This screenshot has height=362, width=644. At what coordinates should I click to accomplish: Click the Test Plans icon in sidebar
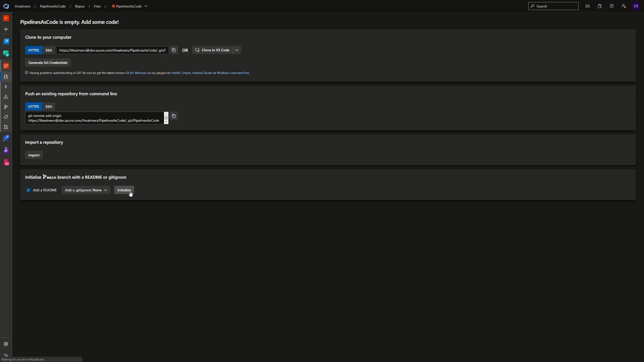pyautogui.click(x=6, y=150)
